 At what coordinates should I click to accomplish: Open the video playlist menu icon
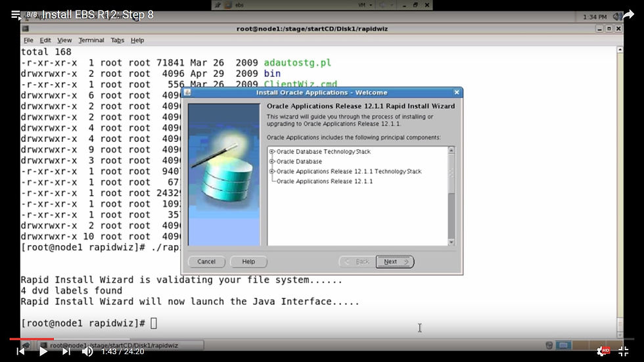[16, 16]
